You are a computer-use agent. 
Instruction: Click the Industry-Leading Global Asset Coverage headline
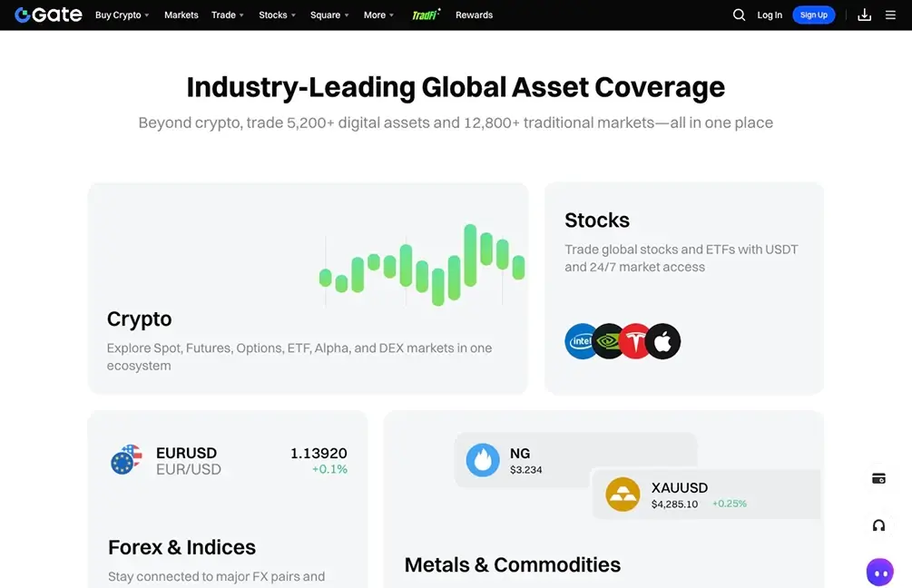click(456, 87)
